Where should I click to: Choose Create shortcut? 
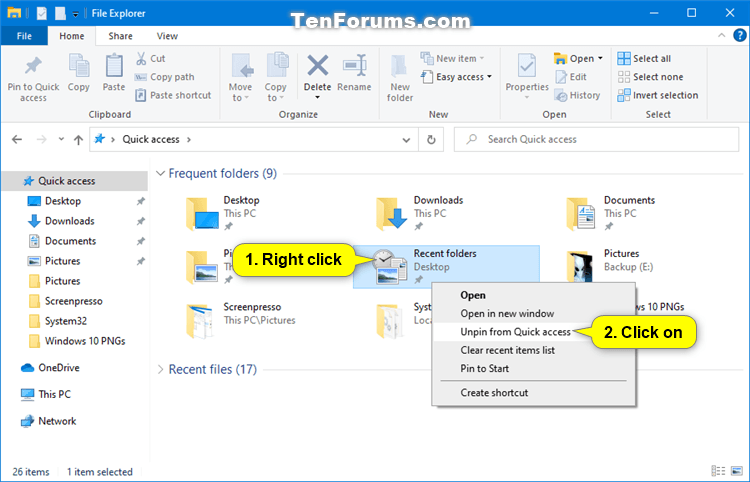(x=533, y=393)
